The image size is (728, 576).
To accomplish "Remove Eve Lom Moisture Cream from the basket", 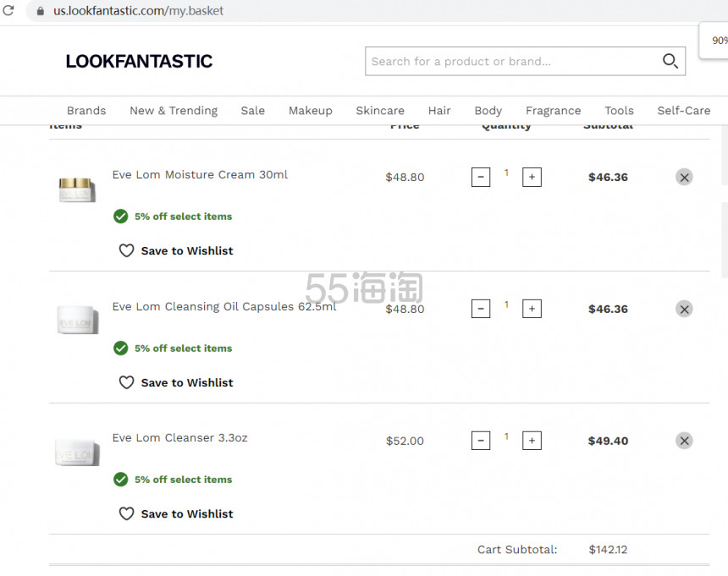I will (684, 177).
